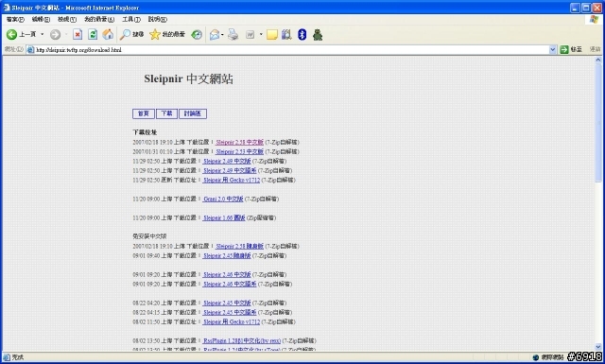Open the 編輯(E) Edit menu
Screen dimensions: 605x364
[x=41, y=19]
